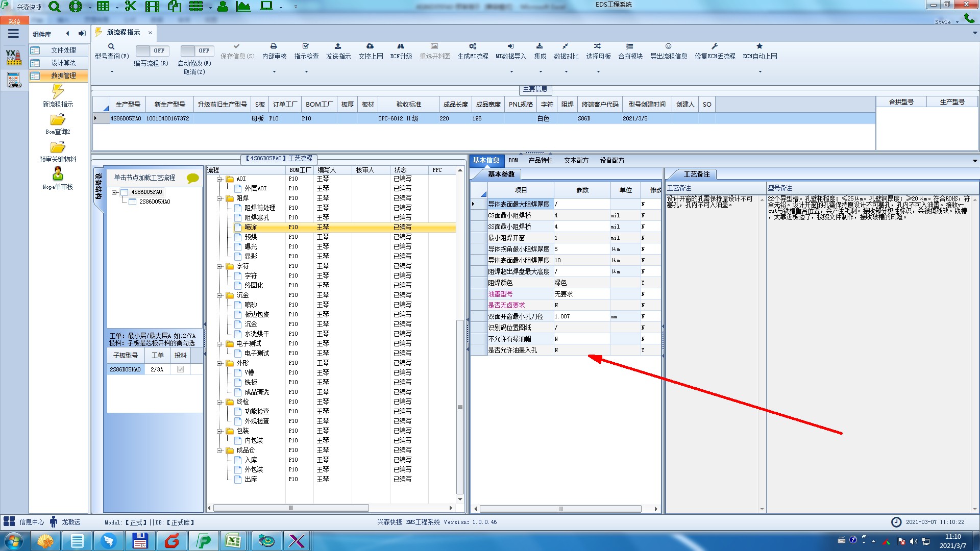This screenshot has height=551, width=980.
Task: Collapse the 沉金 folder node
Action: pos(219,295)
